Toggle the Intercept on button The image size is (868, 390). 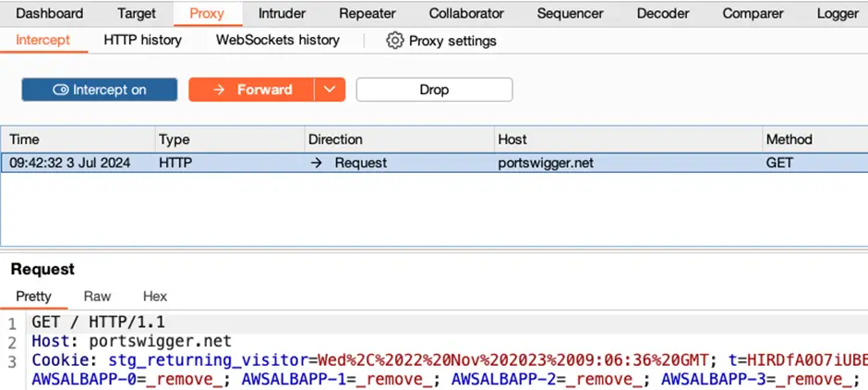point(100,90)
